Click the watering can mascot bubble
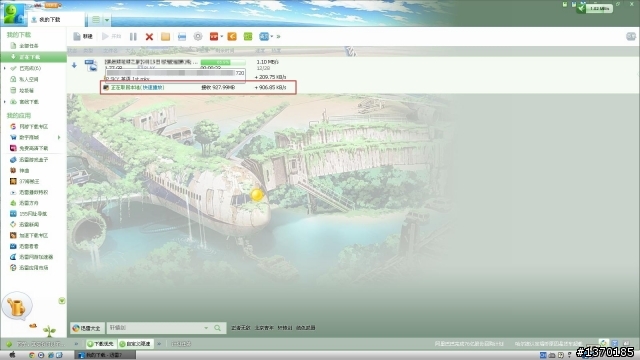This screenshot has height=360, width=640. 17,306
